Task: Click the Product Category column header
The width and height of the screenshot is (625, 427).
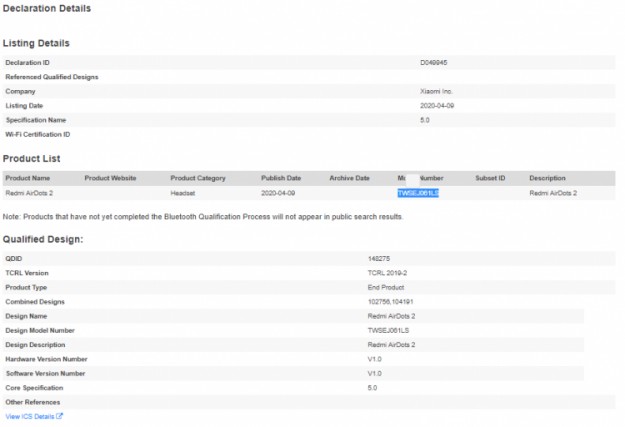Action: tap(198, 178)
